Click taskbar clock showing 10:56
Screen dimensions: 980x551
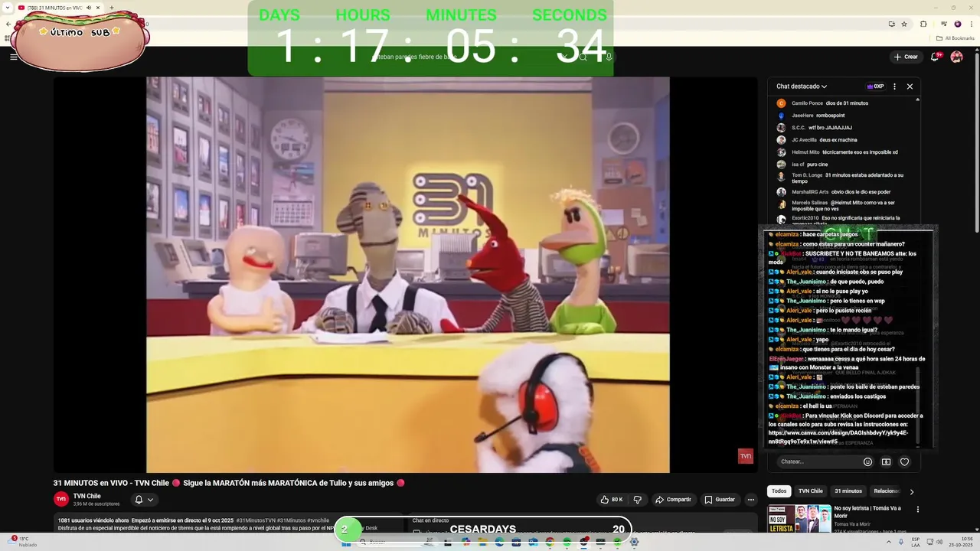[960, 542]
